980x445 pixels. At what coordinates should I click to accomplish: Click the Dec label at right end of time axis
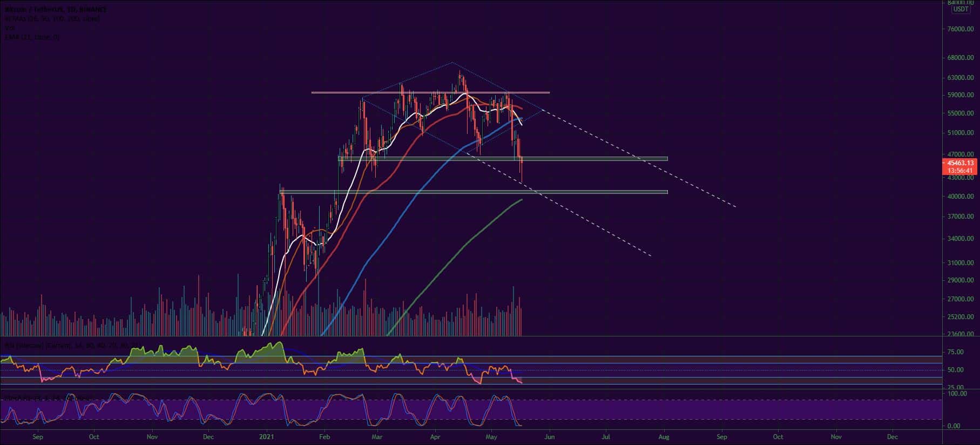tap(893, 437)
